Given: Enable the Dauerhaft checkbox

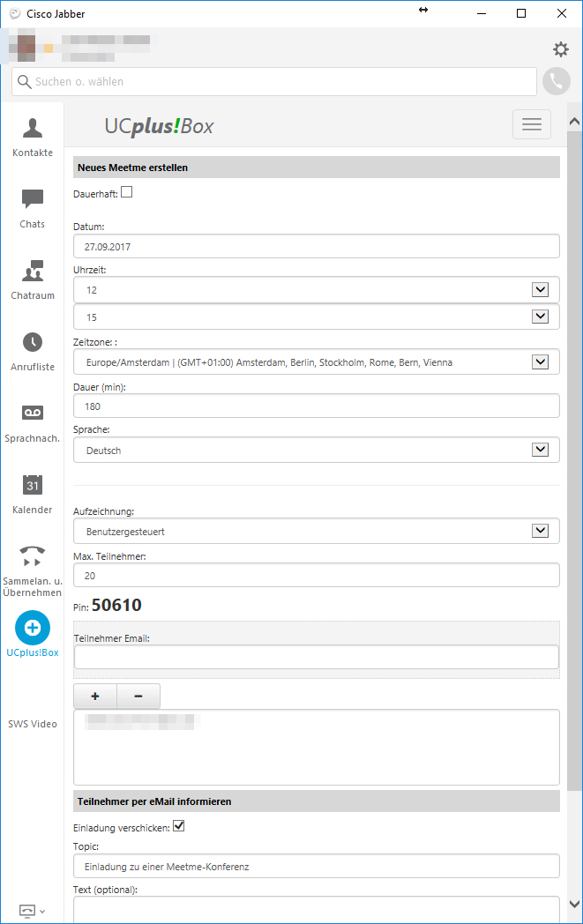Looking at the screenshot, I should pos(127,192).
